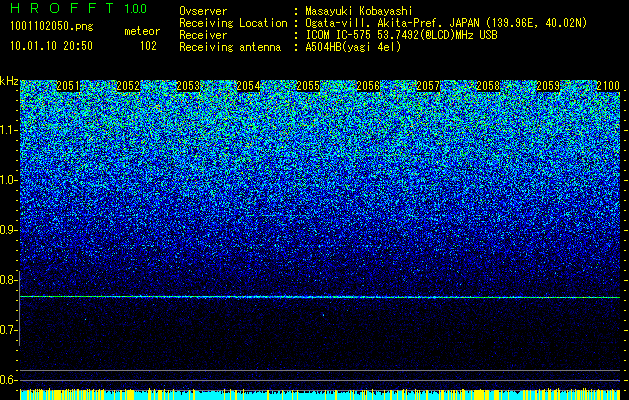Screen dimensions: 629x400
Task: Click the 2053 time marker
Action: [x=188, y=86]
